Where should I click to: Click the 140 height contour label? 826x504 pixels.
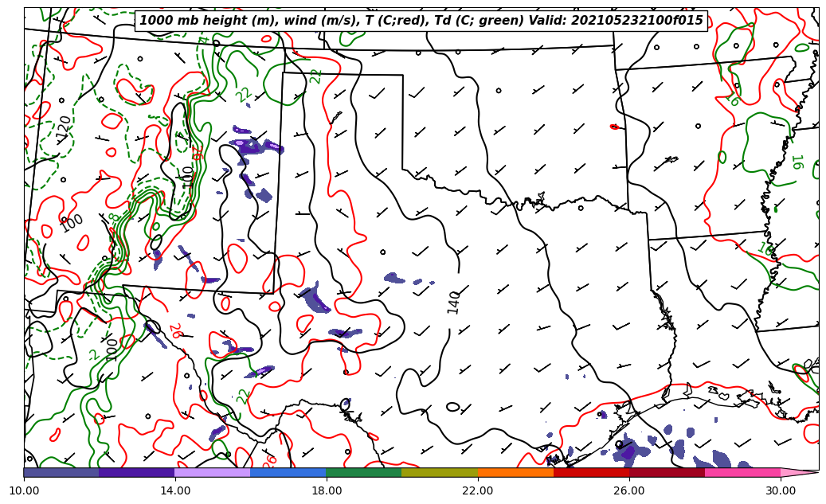pyautogui.click(x=453, y=303)
